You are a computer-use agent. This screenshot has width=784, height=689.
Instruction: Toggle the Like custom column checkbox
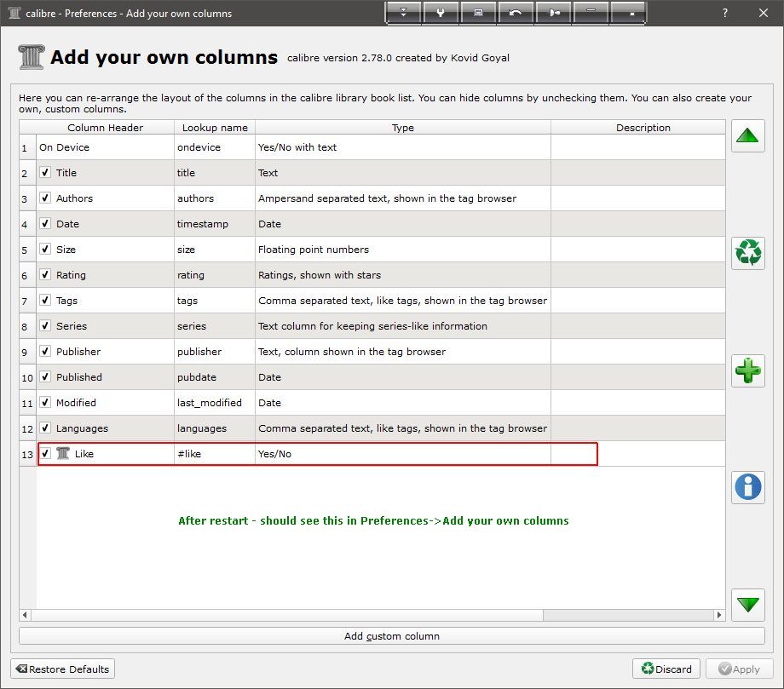tap(45, 453)
